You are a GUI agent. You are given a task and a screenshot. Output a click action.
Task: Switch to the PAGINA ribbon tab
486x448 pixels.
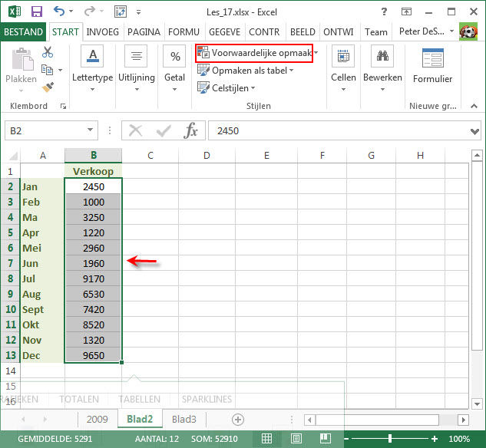[x=144, y=32]
